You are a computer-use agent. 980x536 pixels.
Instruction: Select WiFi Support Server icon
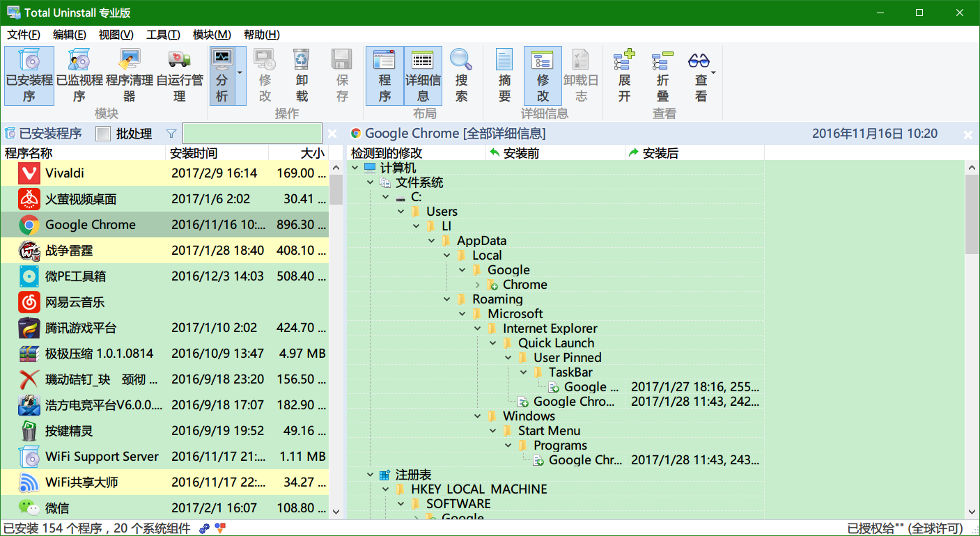[x=29, y=457]
